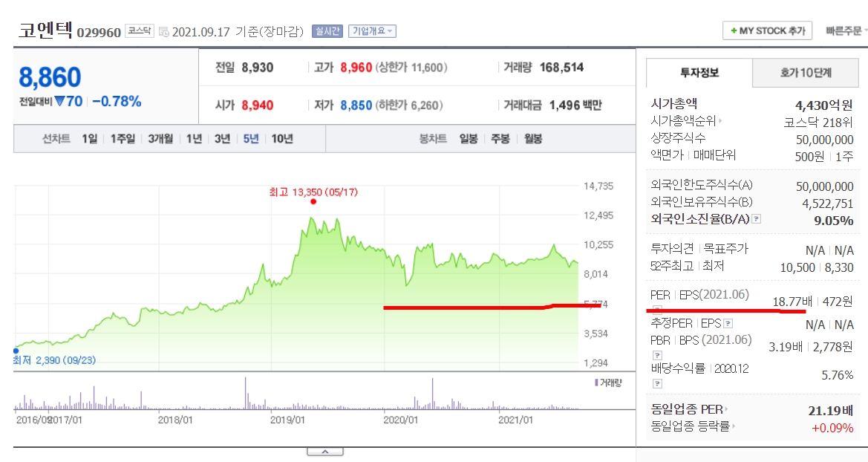Click the 코엔텍 stock name heading
This screenshot has height=462, width=868.
coord(45,30)
